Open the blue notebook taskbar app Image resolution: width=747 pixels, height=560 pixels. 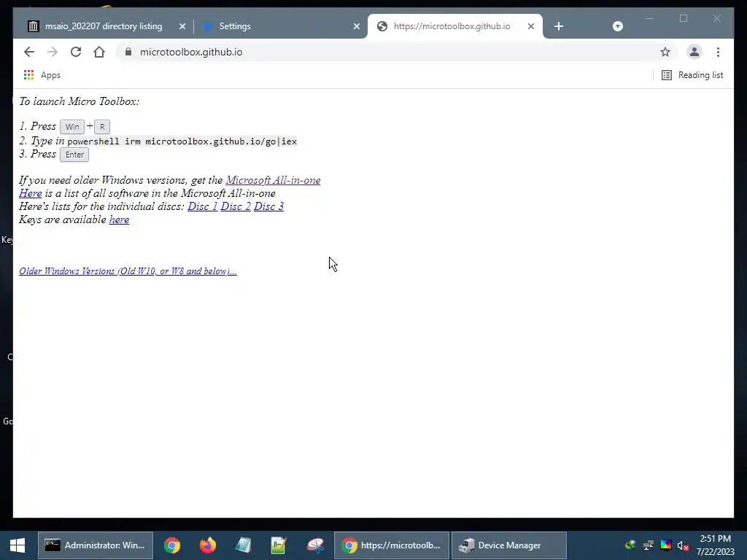tap(243, 545)
